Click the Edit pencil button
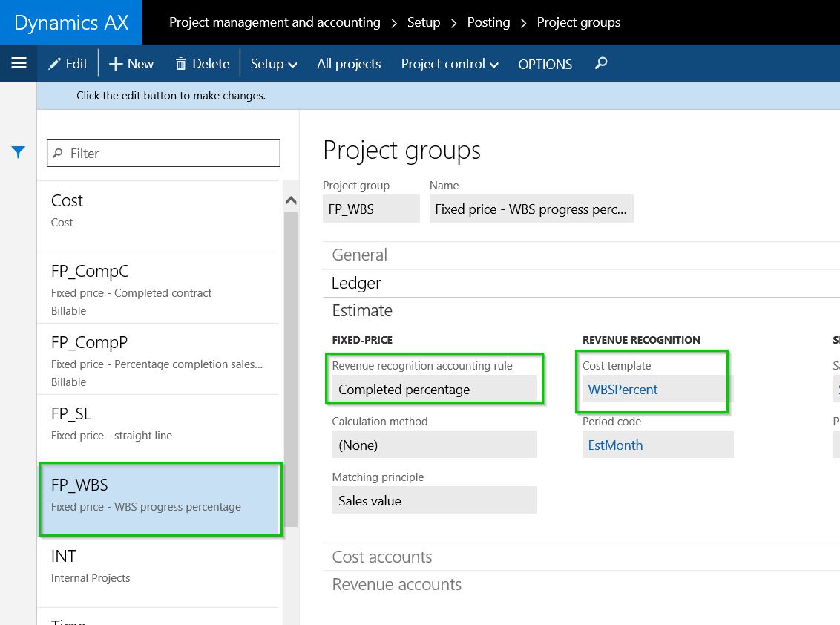The image size is (840, 625). (68, 64)
